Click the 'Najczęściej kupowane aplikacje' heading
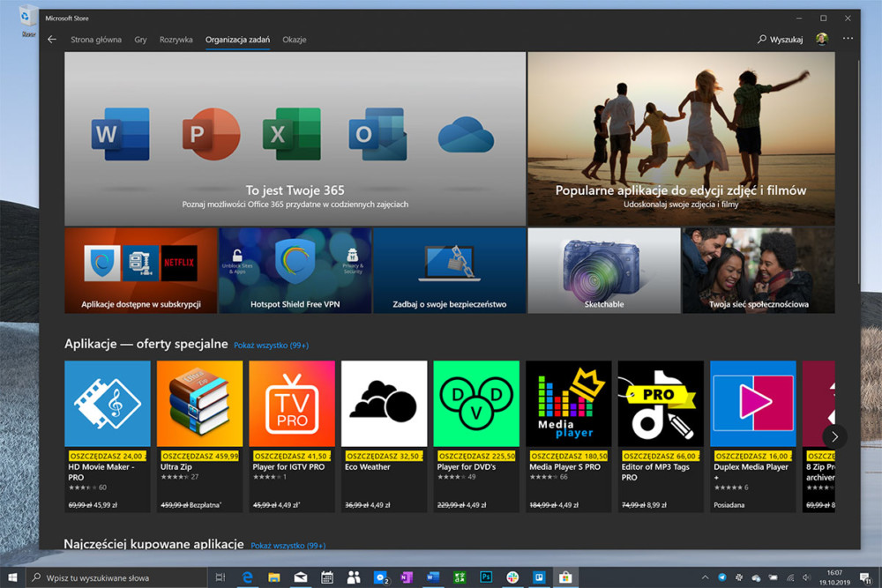The image size is (882, 588). click(x=153, y=544)
